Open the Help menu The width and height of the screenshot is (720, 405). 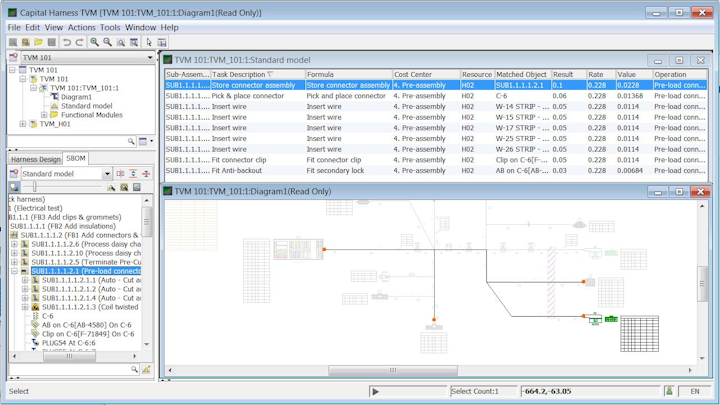[169, 28]
